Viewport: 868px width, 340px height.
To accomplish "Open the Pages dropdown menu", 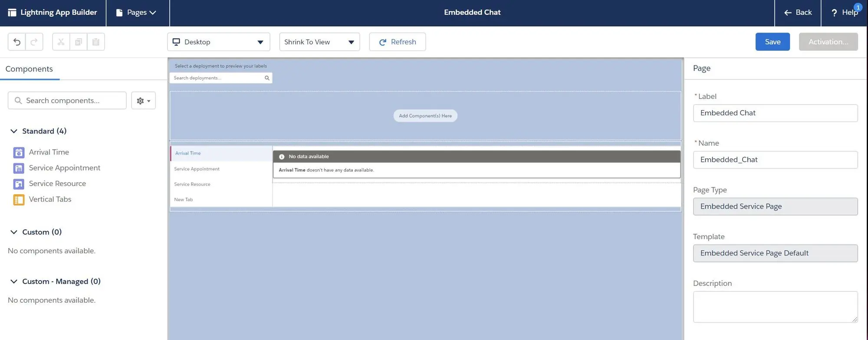I will tap(136, 13).
